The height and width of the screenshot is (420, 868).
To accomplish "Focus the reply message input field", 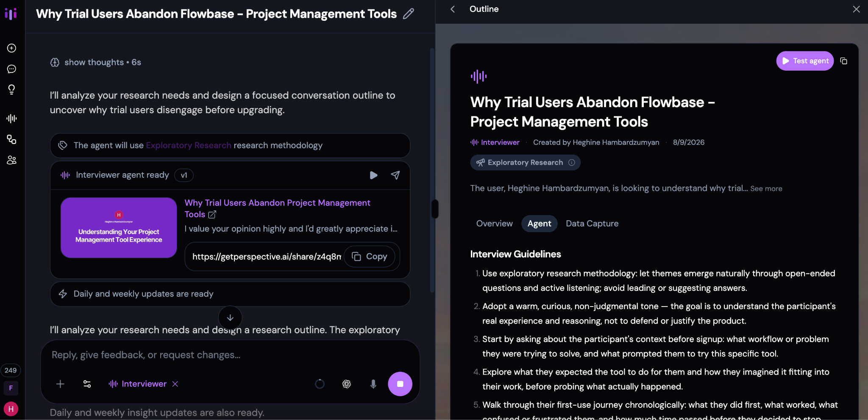I will (230, 355).
